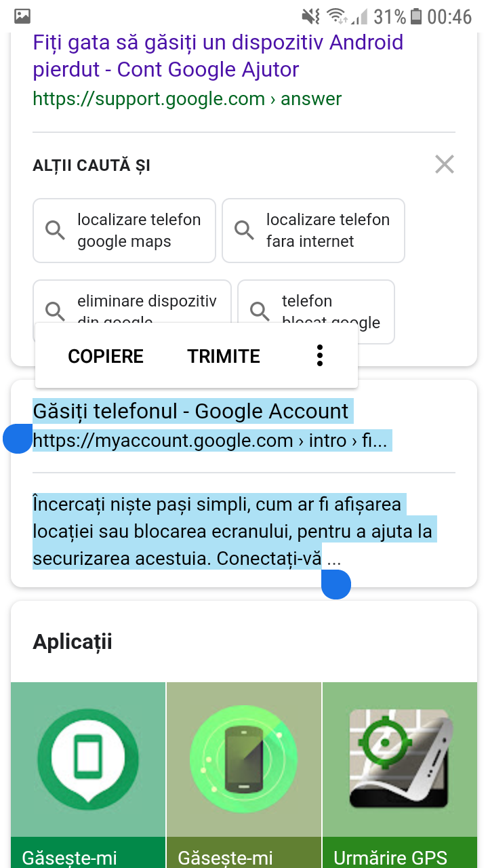Open the radar phone finder app icon

coord(244,759)
